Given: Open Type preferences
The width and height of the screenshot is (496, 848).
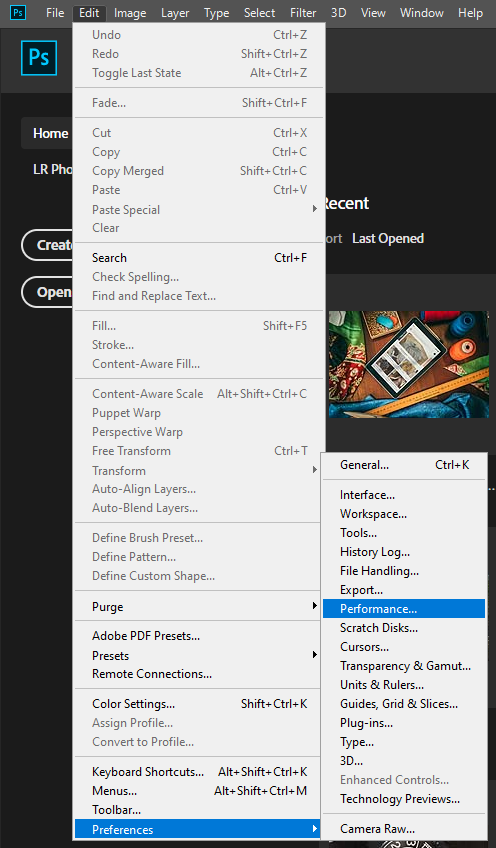Looking at the screenshot, I should pyautogui.click(x=404, y=742).
